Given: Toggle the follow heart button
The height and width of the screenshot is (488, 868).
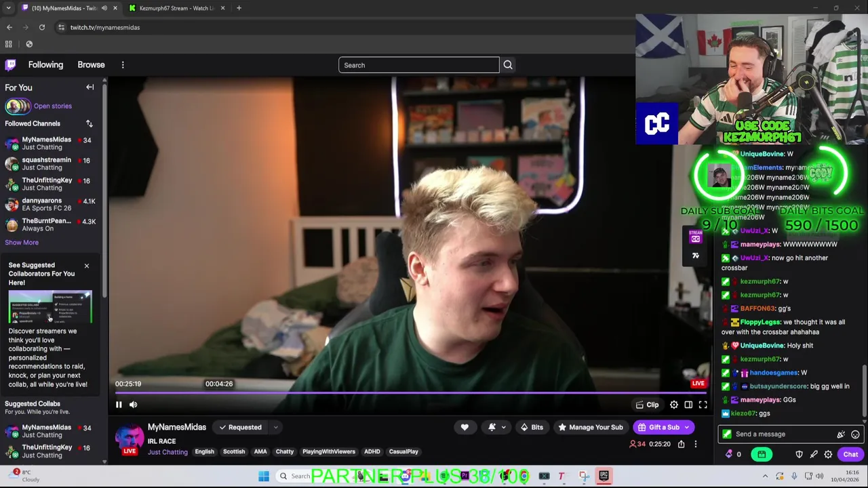Looking at the screenshot, I should point(465,428).
